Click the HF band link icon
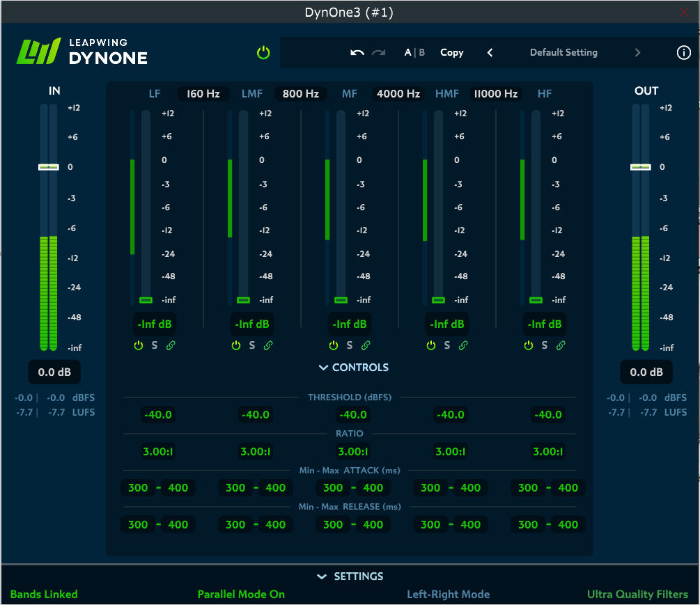This screenshot has width=700, height=605. (x=561, y=345)
